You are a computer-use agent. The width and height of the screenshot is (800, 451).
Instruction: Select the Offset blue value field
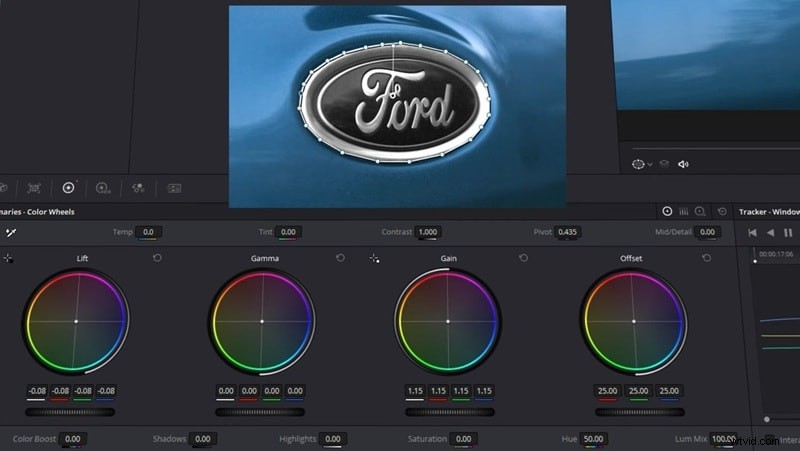point(669,391)
